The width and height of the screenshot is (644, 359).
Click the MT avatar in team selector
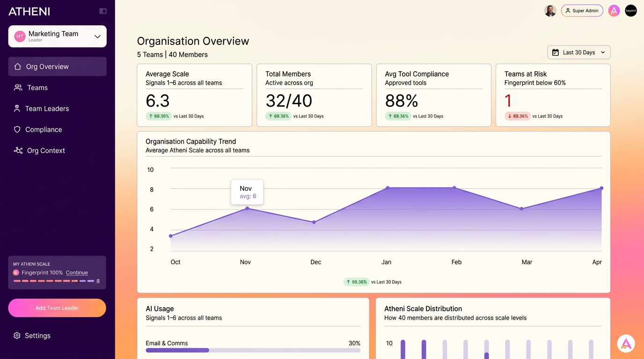click(x=20, y=36)
